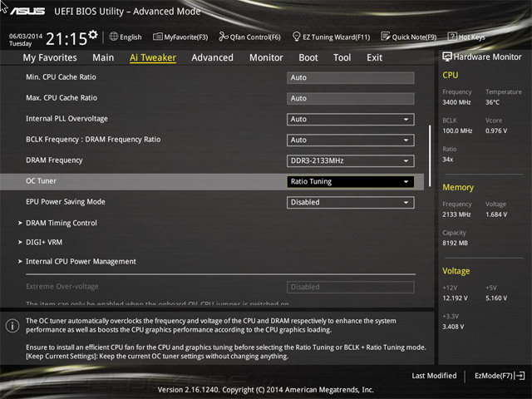Viewport: 532px width, 399px height.
Task: Click memory capacity value 8192 MB
Action: pyautogui.click(x=455, y=243)
